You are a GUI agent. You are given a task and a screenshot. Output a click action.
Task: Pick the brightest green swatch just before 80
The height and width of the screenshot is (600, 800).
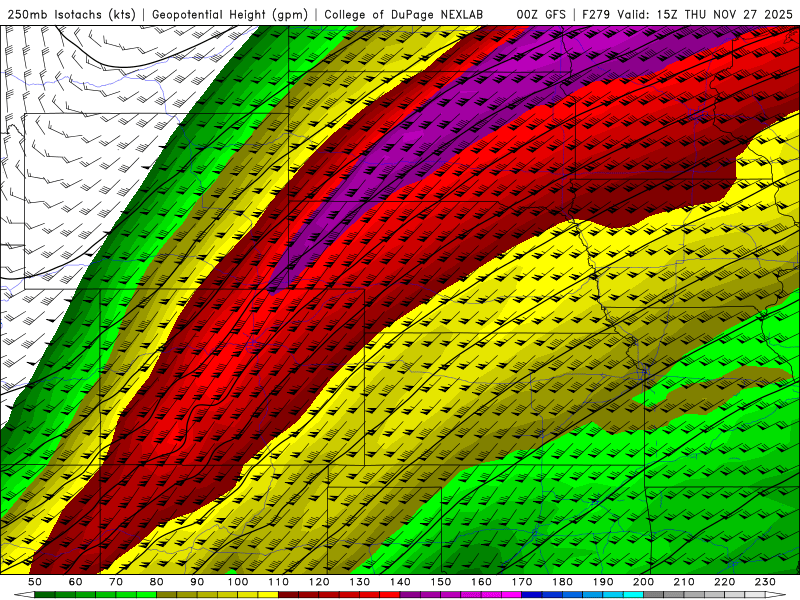(146, 594)
